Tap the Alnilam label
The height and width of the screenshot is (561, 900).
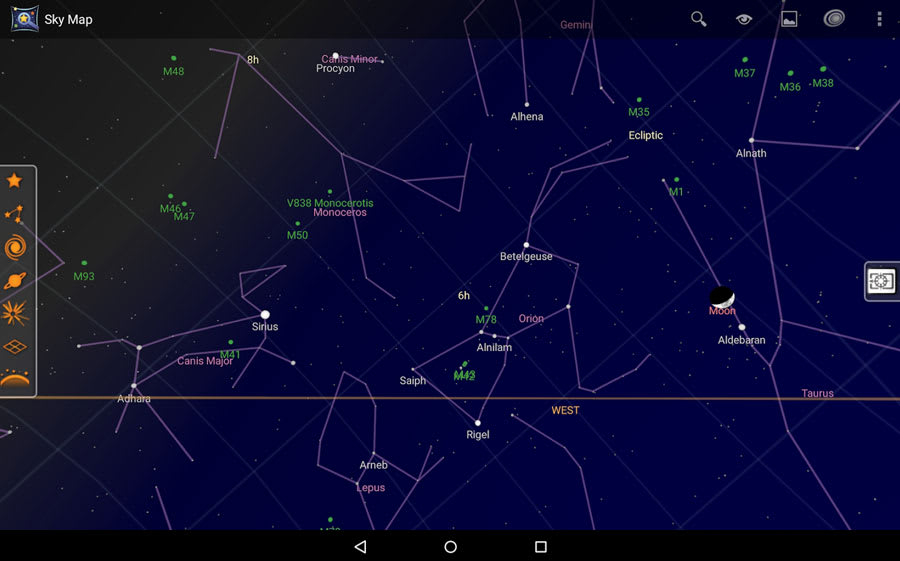(x=494, y=347)
